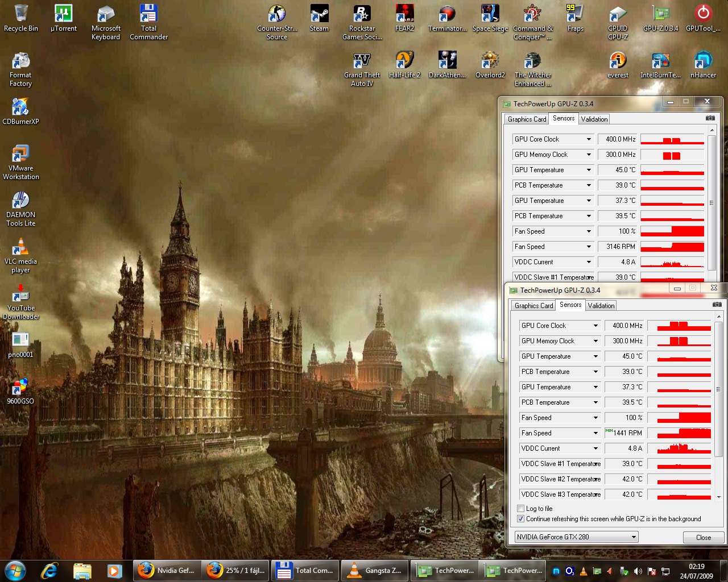The height and width of the screenshot is (582, 728).
Task: Launch everest desktop icon
Action: click(x=618, y=65)
